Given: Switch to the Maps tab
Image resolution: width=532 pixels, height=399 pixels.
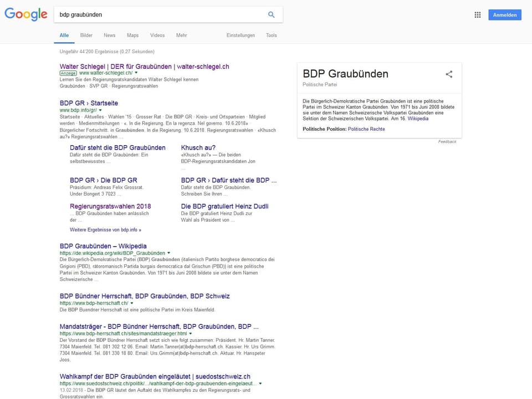Looking at the screenshot, I should pyautogui.click(x=132, y=35).
